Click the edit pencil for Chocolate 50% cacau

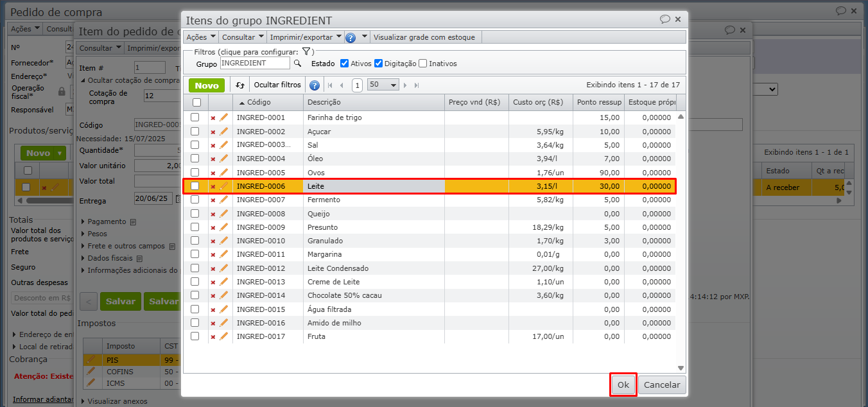click(x=224, y=295)
